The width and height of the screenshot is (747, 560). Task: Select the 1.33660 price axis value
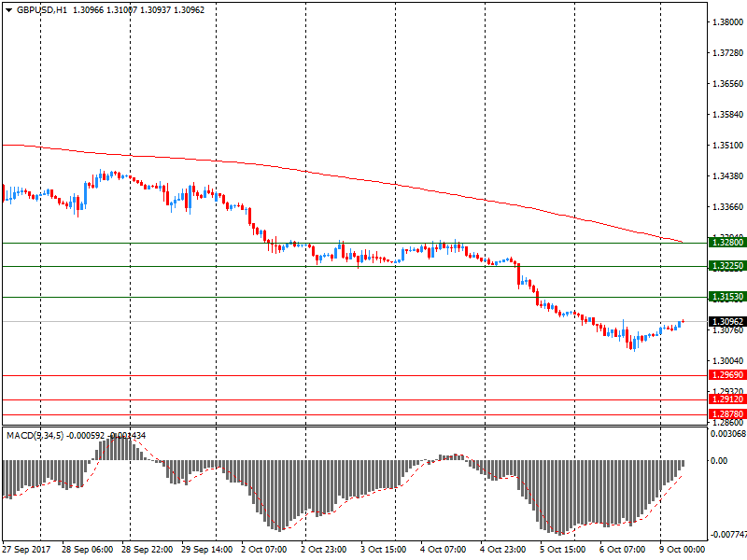point(727,206)
